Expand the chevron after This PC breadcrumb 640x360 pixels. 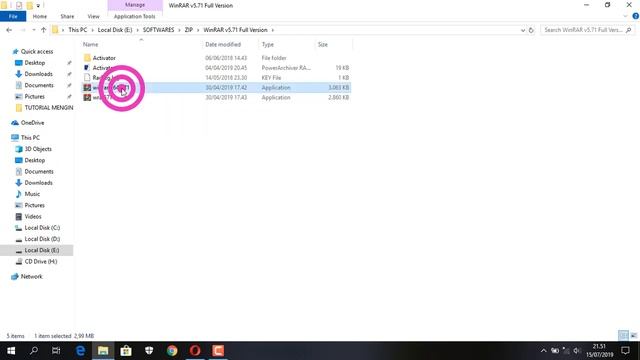click(x=92, y=30)
